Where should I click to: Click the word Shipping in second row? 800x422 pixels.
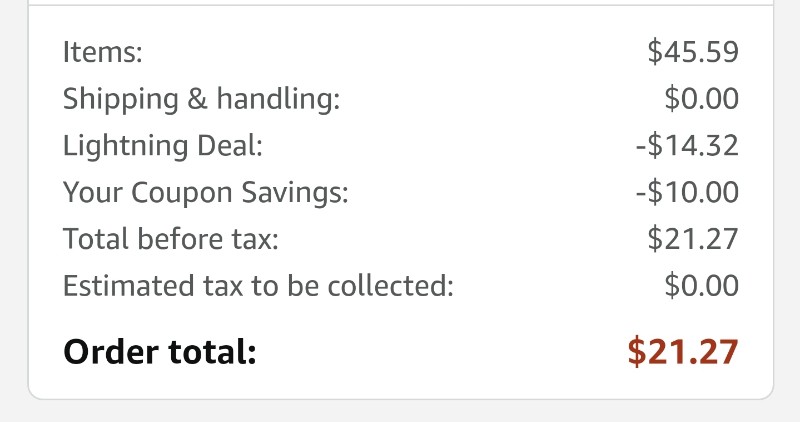coord(121,99)
